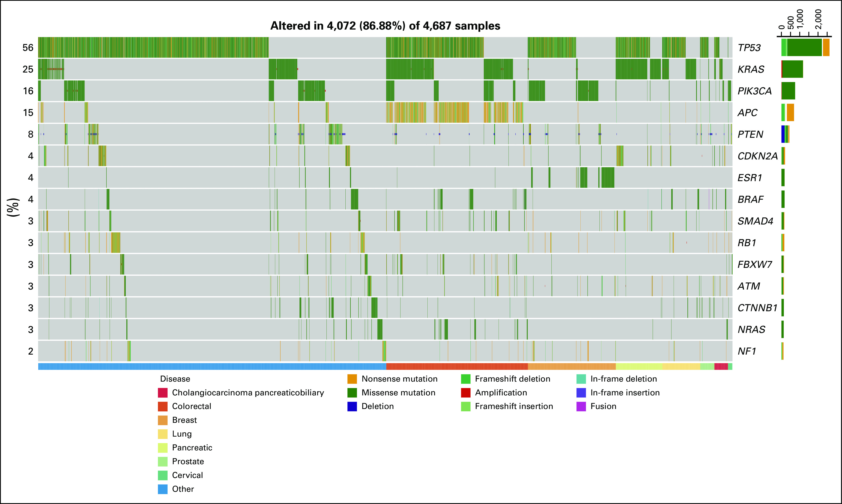Click the Frameshift deletion legend swatch
The width and height of the screenshot is (842, 504).
466,379
